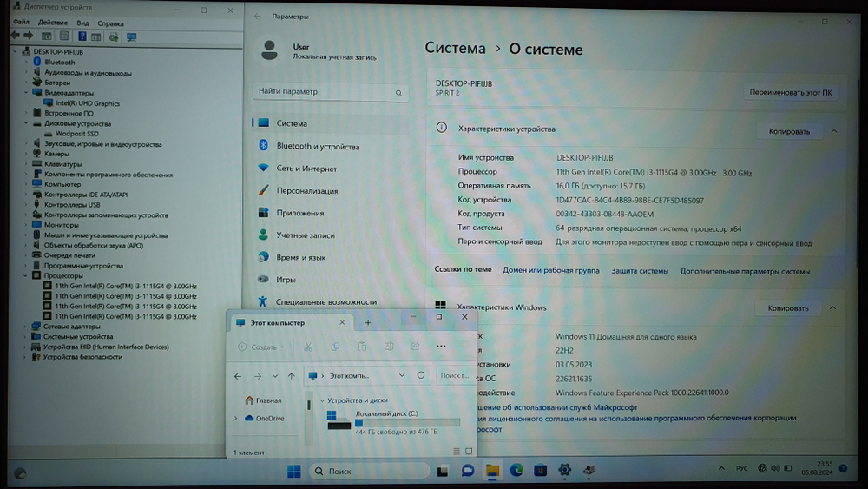Add a new tab in File Explorer

click(367, 322)
